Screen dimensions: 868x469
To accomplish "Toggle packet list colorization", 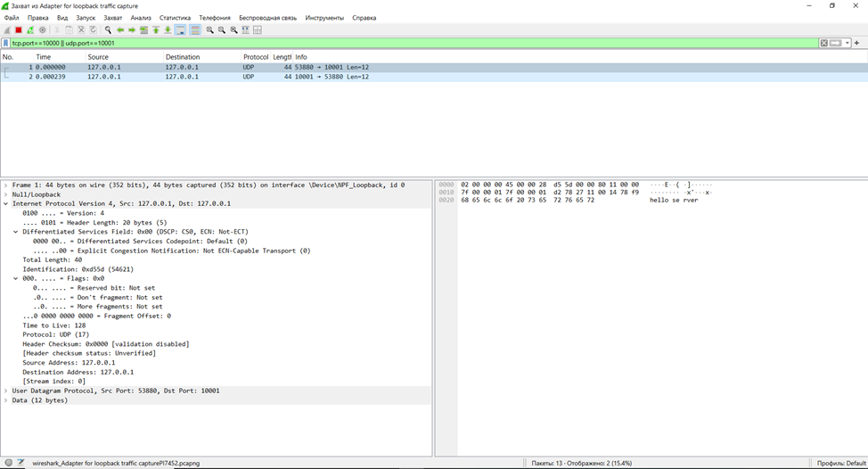I will click(195, 30).
